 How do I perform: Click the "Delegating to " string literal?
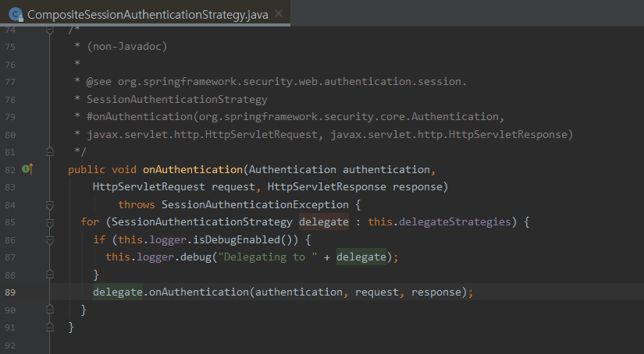[x=254, y=257]
